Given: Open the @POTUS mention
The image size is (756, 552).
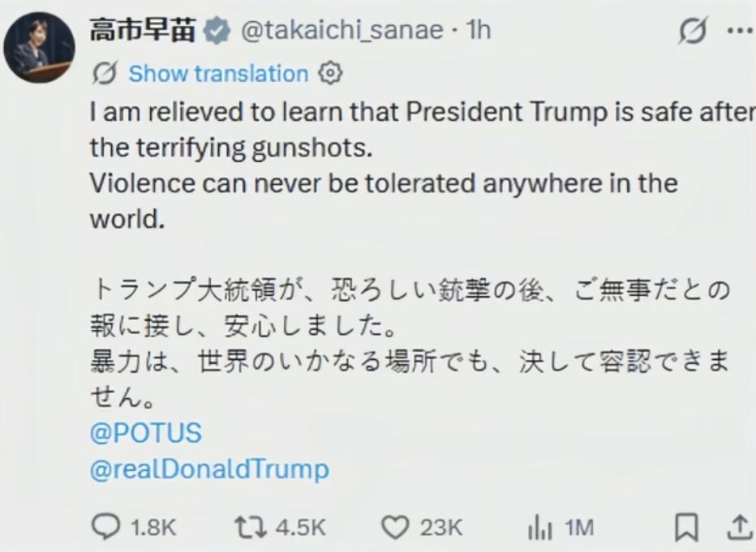Looking at the screenshot, I should pos(145,434).
